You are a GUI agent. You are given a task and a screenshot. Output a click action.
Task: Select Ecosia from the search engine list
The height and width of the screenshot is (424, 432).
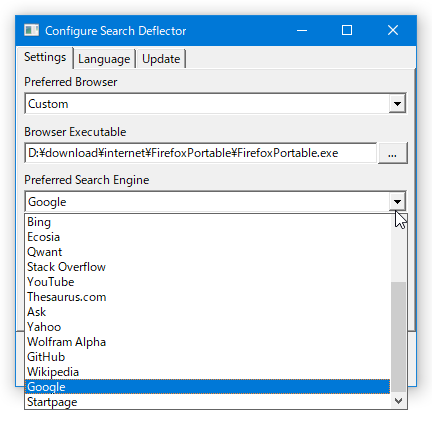pos(207,237)
